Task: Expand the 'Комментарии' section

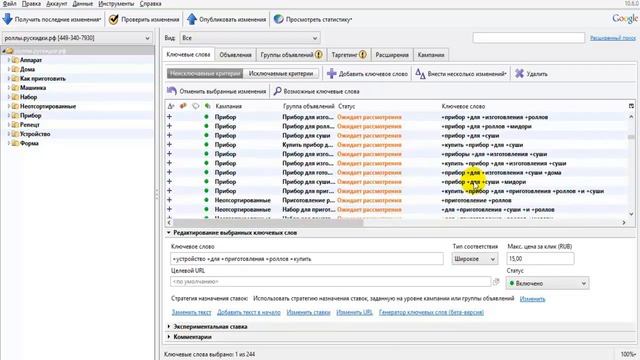Action: point(169,337)
